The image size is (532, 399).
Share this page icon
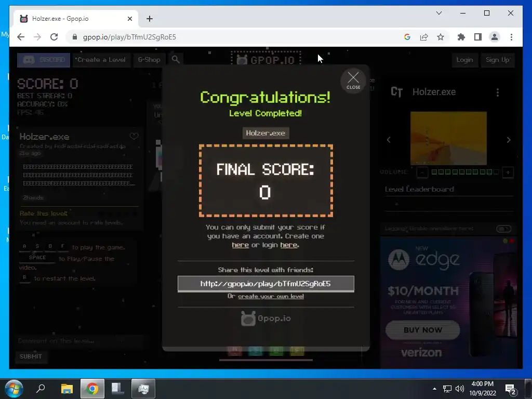tap(424, 37)
